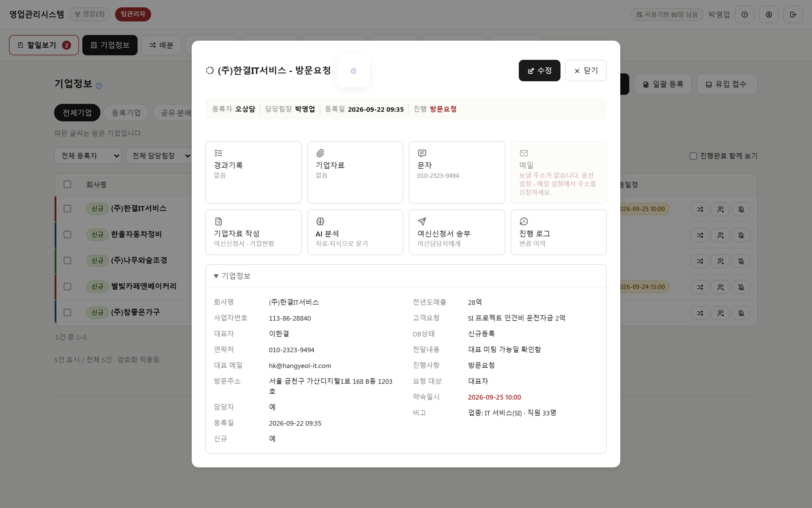Viewport: 812px width, 508px height.
Task: Open the 배분 tab
Action: pos(161,45)
